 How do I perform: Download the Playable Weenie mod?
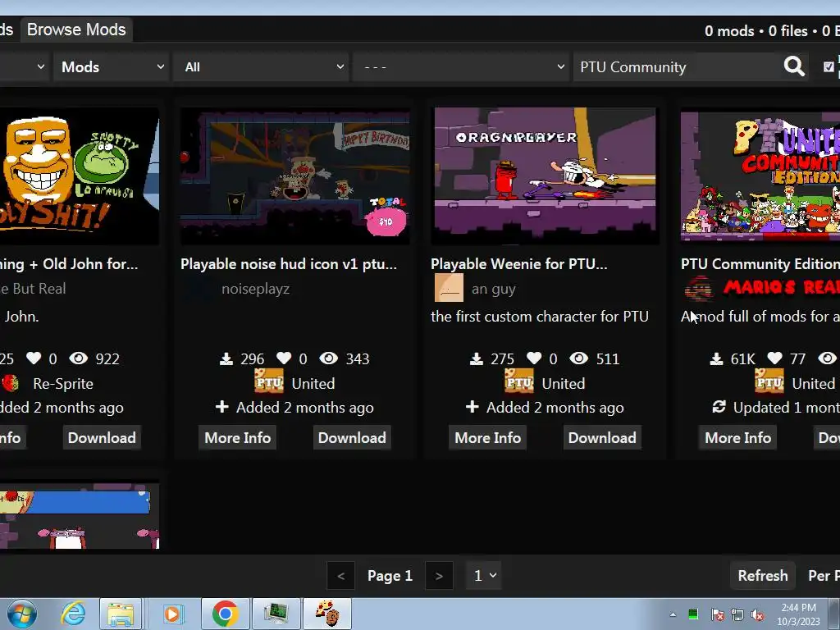tap(602, 438)
